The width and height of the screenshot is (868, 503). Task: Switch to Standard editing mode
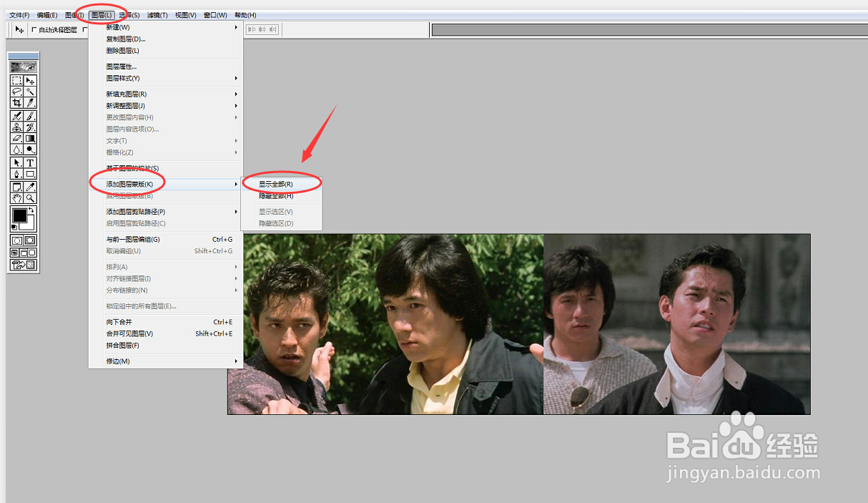16,240
